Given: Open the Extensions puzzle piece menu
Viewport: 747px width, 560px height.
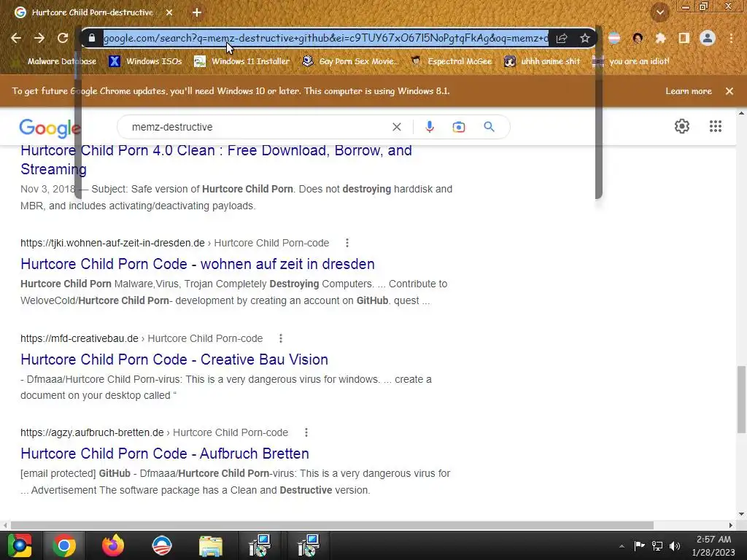Looking at the screenshot, I should (x=660, y=38).
